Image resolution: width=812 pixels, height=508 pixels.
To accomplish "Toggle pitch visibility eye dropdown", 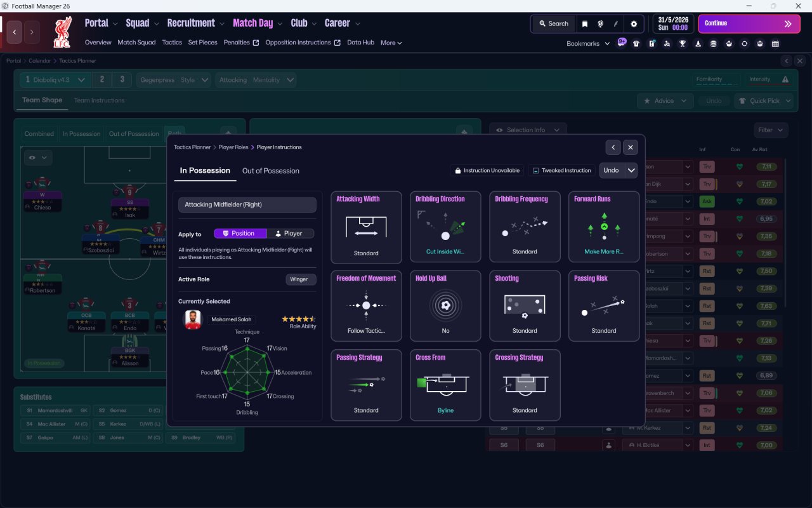I will pos(38,157).
